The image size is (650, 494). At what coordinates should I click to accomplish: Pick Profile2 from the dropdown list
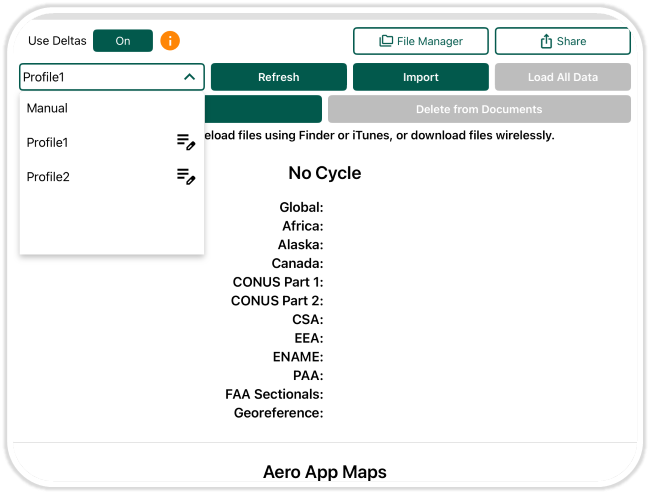tap(48, 177)
